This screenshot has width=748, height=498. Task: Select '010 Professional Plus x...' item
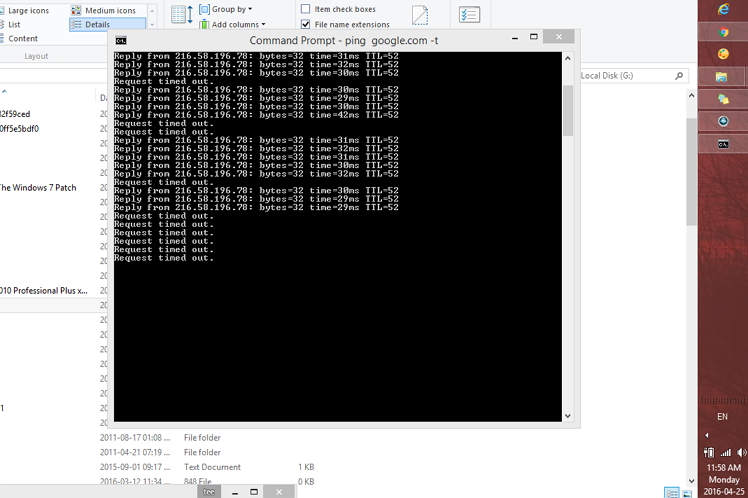point(43,291)
